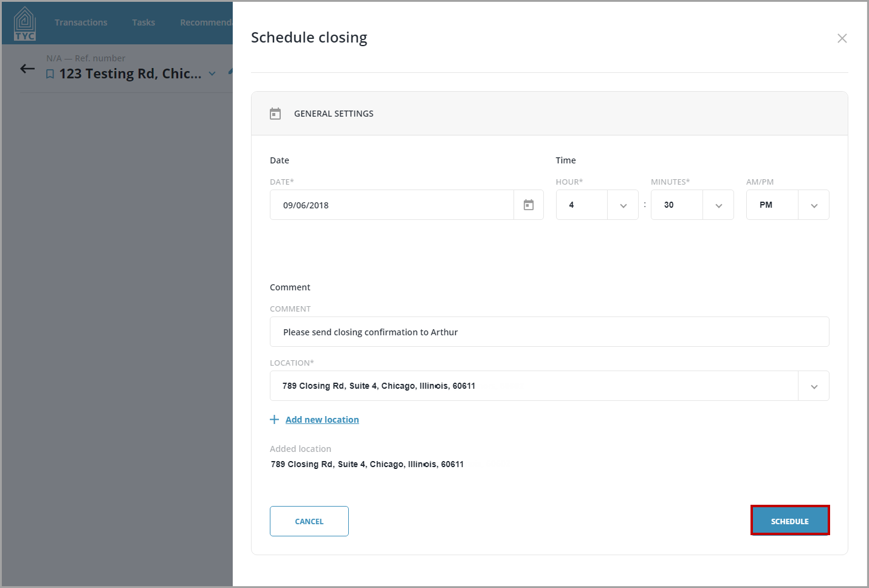Click the SCHEDULE button
Viewport: 869px width, 588px height.
click(790, 521)
